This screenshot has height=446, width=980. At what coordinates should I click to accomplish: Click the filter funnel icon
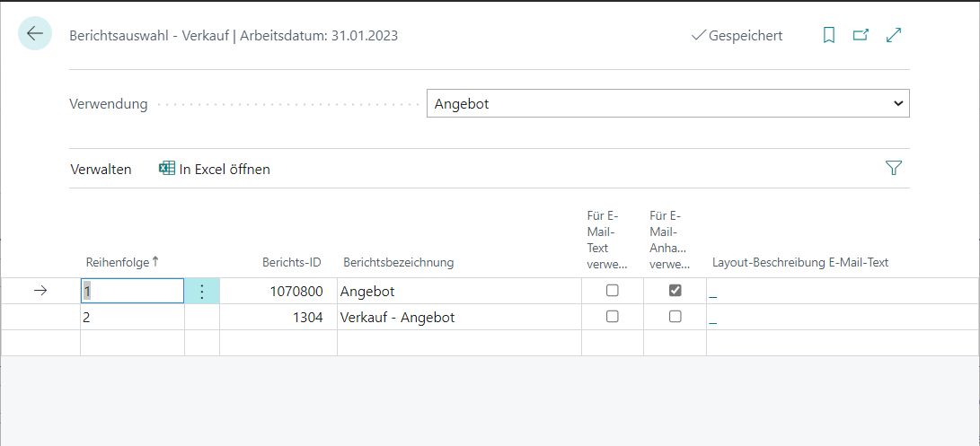tap(893, 168)
